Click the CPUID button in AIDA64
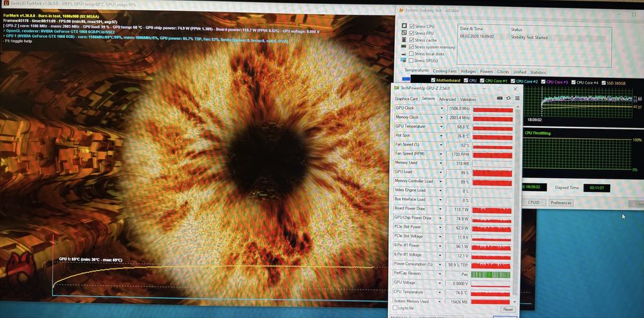644x318 pixels. pos(533,203)
